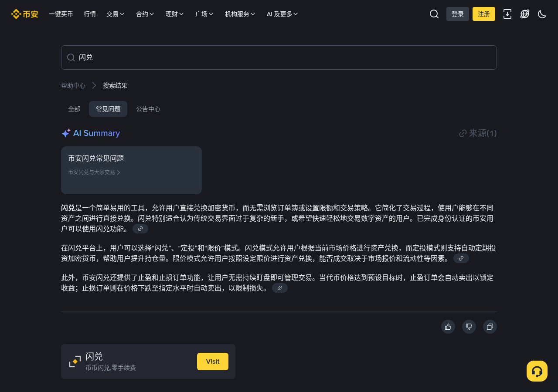This screenshot has height=392, width=558.
Task: Expand the 合约 dropdown menu
Action: click(145, 14)
